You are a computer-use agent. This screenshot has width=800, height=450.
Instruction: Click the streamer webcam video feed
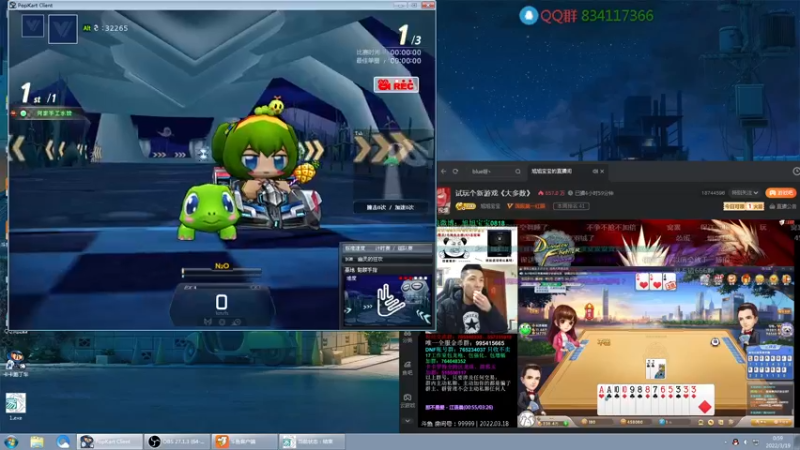pos(477,298)
